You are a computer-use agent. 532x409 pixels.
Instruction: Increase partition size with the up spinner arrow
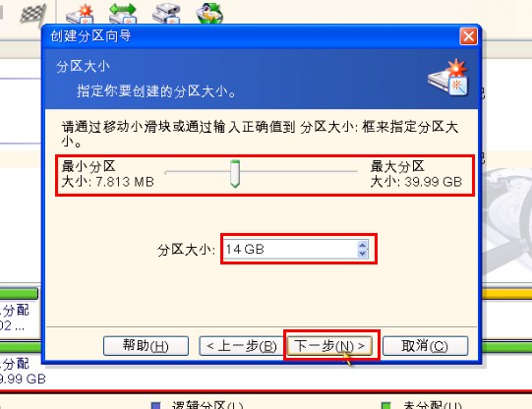point(362,245)
